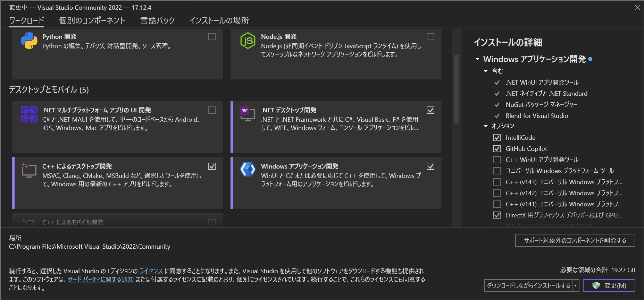Screen dimensions: 644x300
Task: Enable C++ WinUI アプリ開発ツール option
Action: pyautogui.click(x=497, y=160)
